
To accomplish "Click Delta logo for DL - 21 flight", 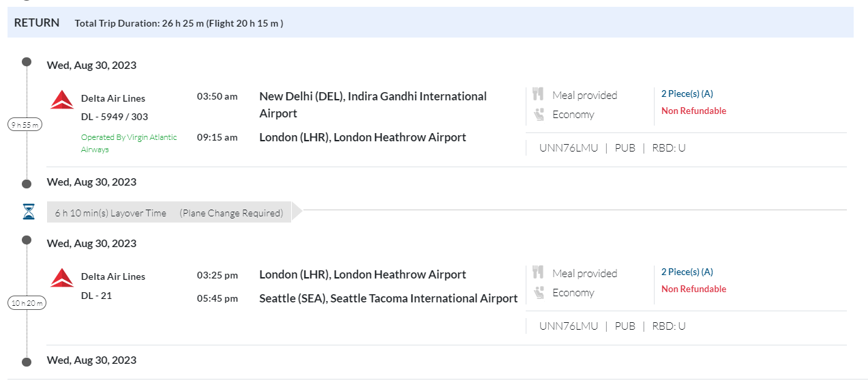I will [62, 278].
